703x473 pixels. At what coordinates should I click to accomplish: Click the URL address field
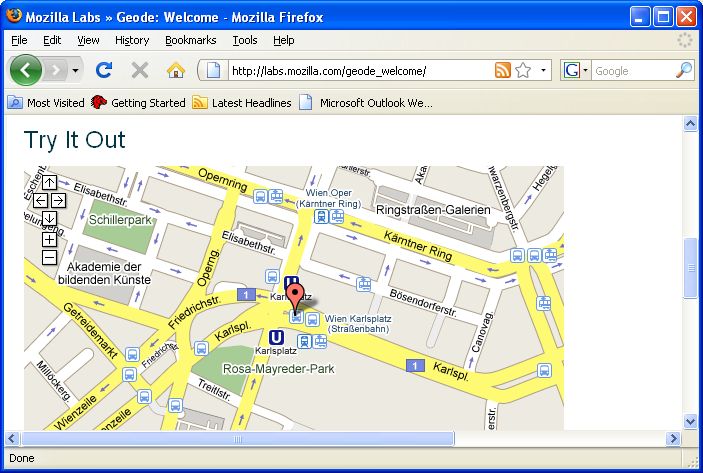coord(359,71)
